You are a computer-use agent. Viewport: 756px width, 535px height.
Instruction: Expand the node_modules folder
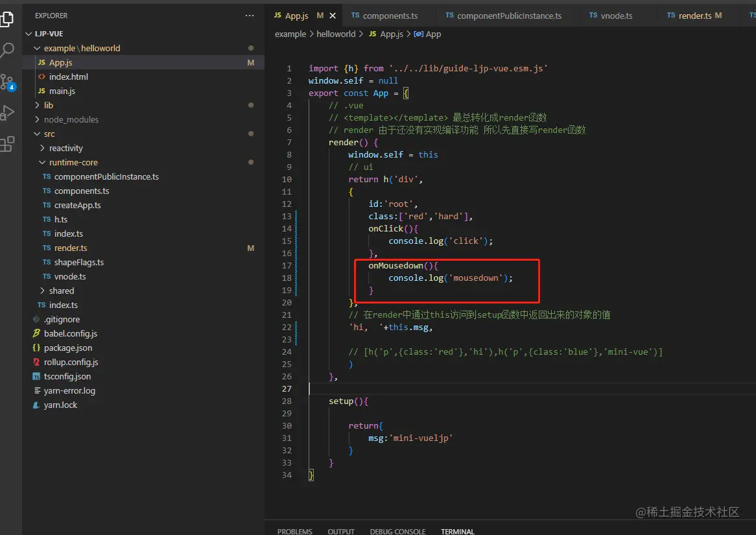pos(37,119)
